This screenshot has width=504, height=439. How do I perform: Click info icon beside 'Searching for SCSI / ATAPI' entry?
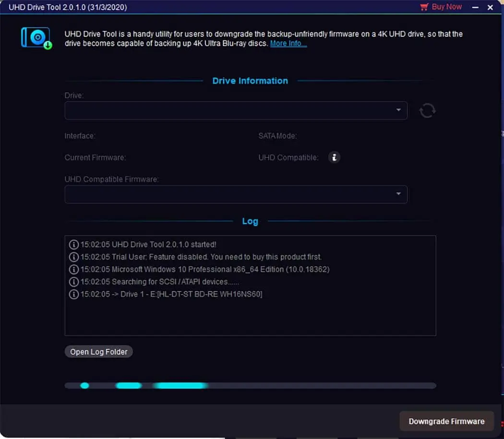[73, 282]
